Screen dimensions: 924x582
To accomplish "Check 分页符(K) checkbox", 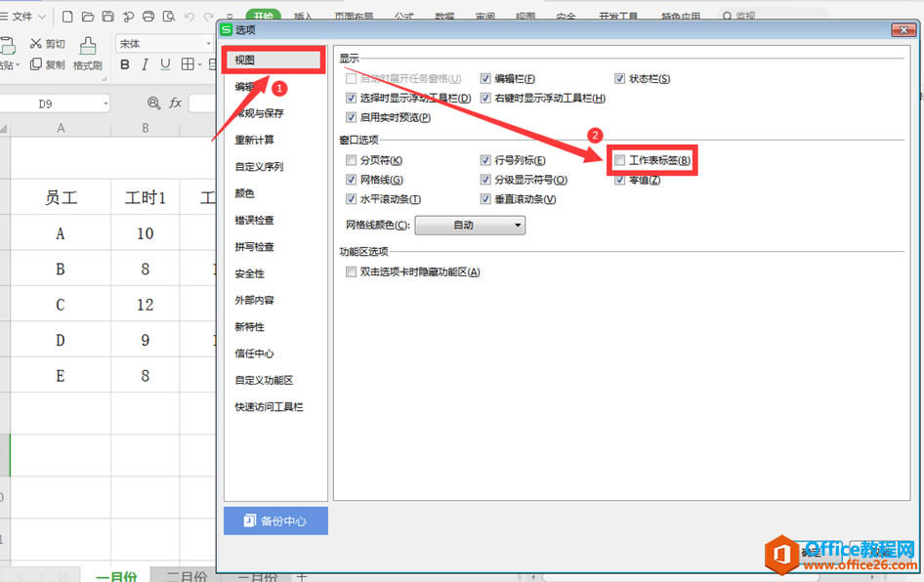I will coord(352,160).
